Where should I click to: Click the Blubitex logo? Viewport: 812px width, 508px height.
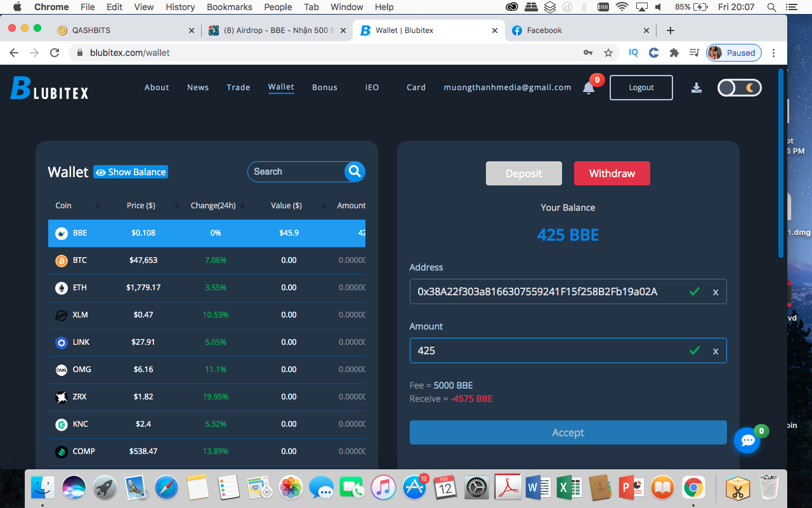[49, 88]
